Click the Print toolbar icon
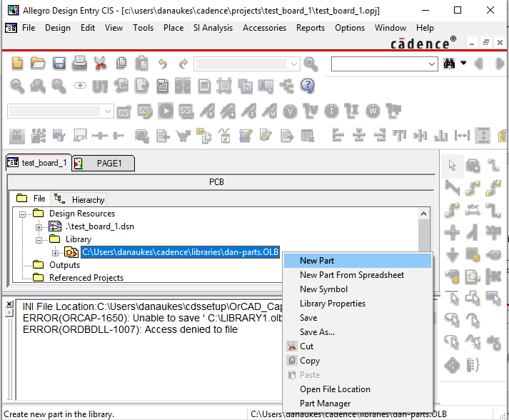Viewport: 509px width, 420px height. 79,63
